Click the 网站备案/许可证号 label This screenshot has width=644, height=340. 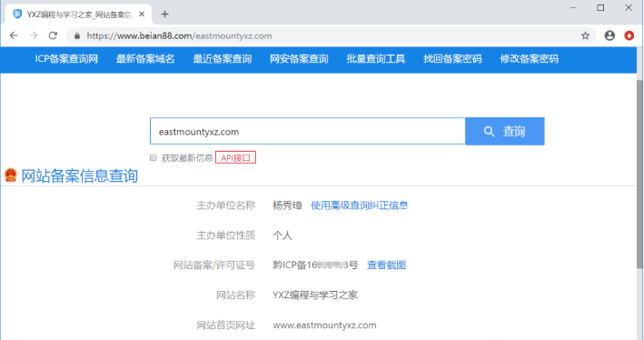coord(214,265)
